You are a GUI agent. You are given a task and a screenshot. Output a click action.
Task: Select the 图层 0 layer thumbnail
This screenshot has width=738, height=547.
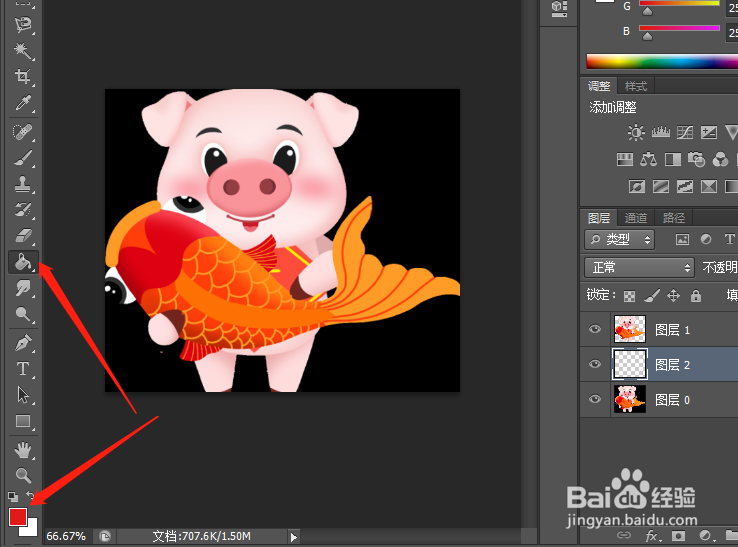tap(630, 399)
